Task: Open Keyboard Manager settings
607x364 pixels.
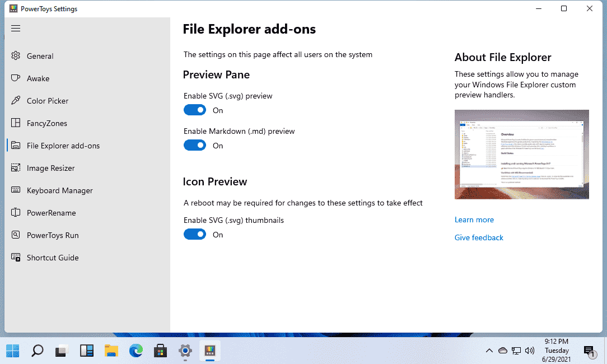Action: click(88, 190)
